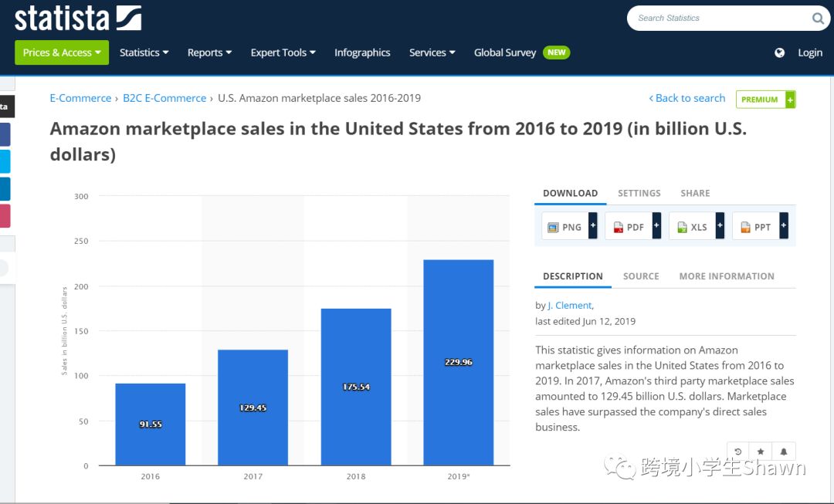
Task: Click the Premium button
Action: coord(764,100)
